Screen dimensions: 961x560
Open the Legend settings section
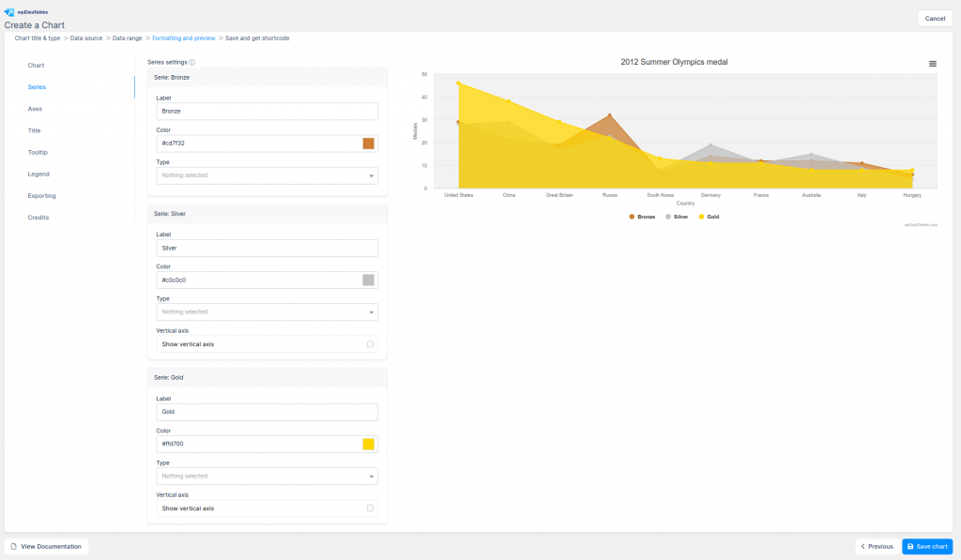[x=38, y=174]
